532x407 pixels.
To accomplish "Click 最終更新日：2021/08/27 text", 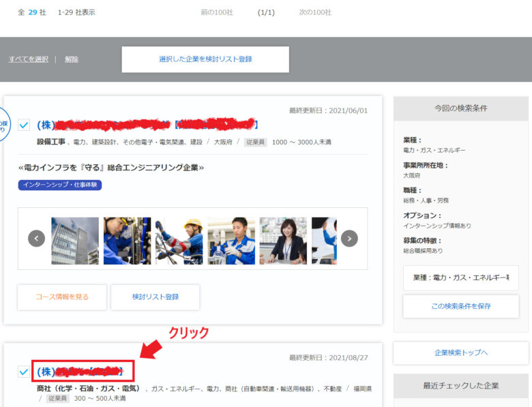I will coord(329,357).
